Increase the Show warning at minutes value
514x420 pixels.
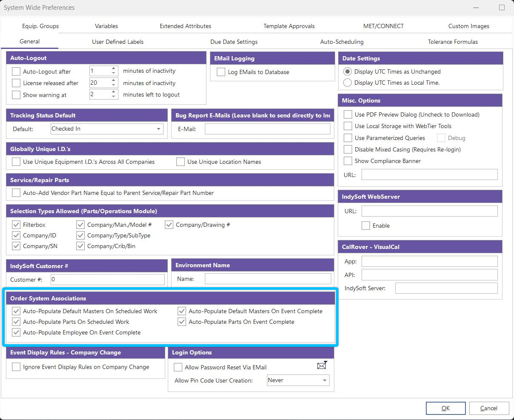coord(114,92)
